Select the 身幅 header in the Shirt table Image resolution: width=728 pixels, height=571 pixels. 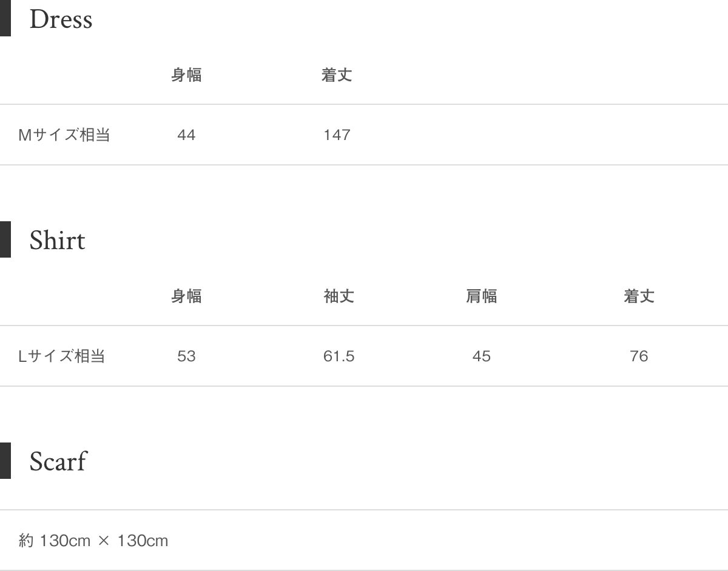click(x=186, y=296)
